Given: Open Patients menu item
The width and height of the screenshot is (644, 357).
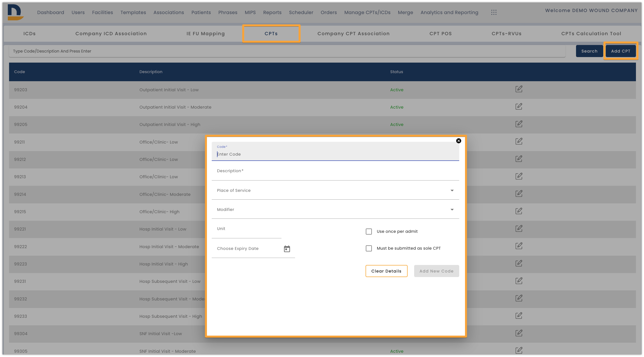Looking at the screenshot, I should (201, 12).
